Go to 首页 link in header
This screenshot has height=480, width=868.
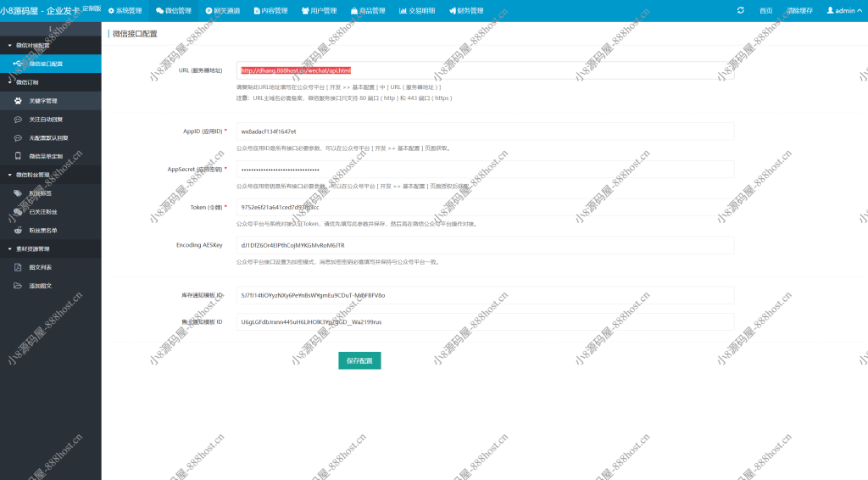coord(765,10)
